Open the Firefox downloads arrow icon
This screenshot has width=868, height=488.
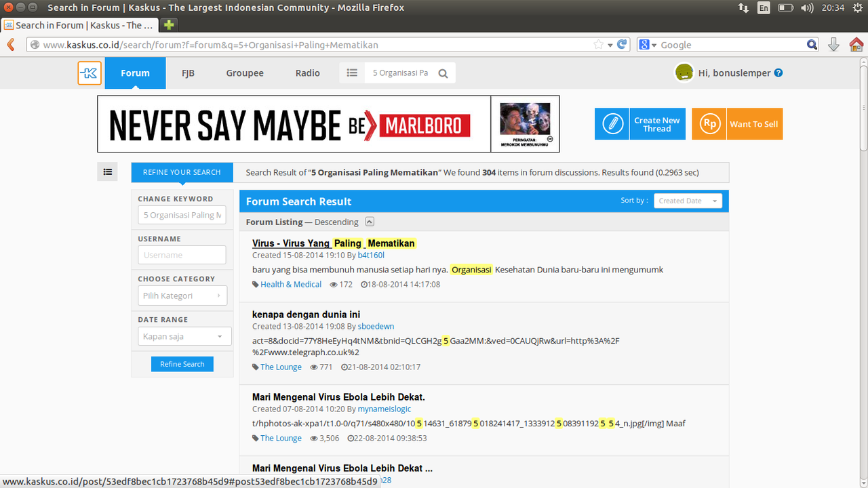[x=834, y=45]
